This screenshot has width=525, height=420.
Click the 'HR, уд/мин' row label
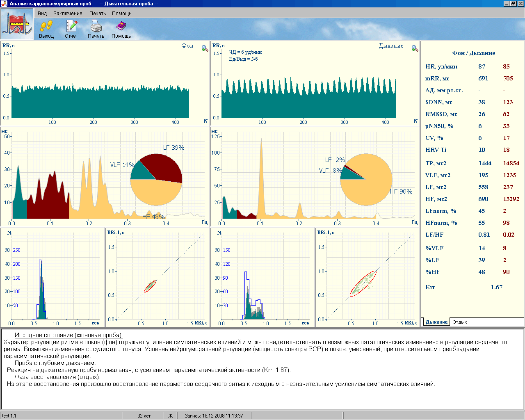441,66
